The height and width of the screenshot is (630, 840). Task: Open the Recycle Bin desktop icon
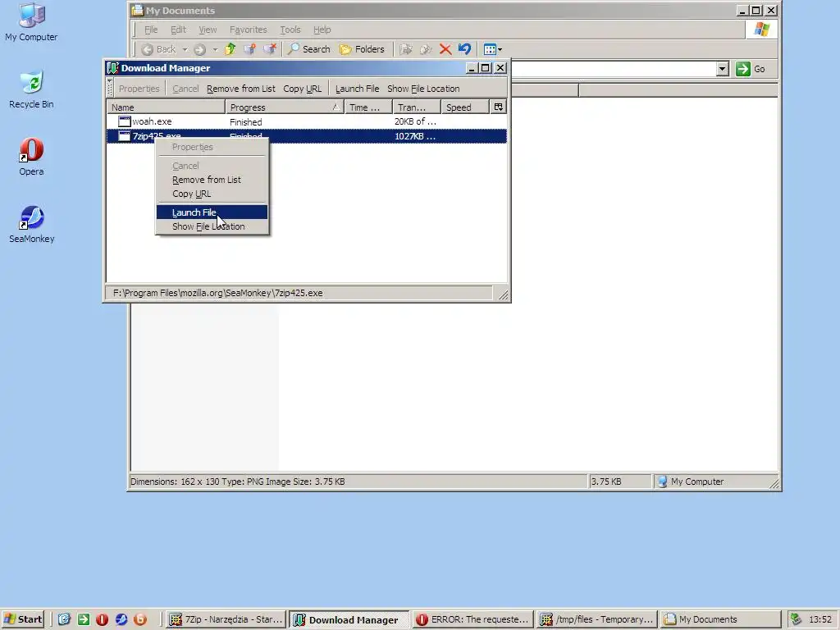click(31, 90)
